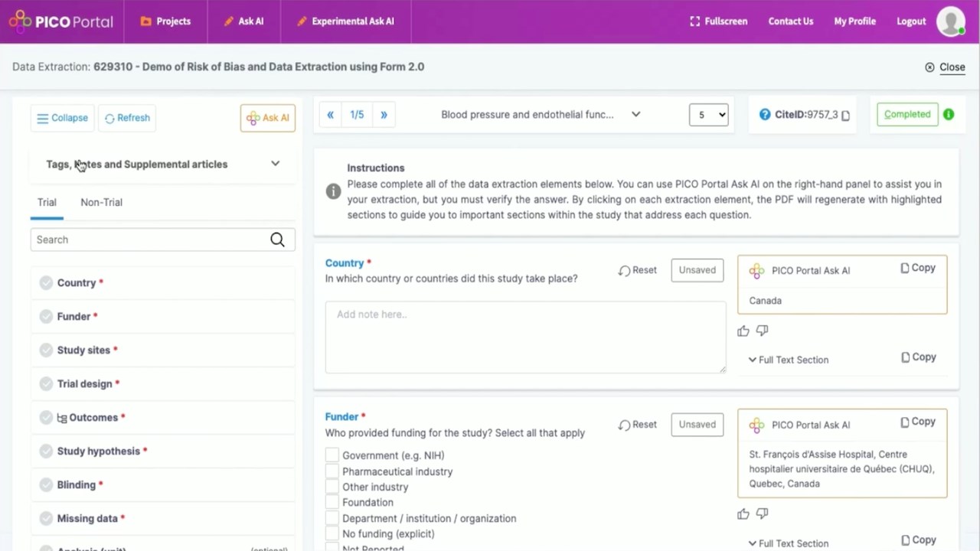This screenshot has width=980, height=551.
Task: Check the Government (e.g. NIH) checkbox
Action: pos(332,455)
